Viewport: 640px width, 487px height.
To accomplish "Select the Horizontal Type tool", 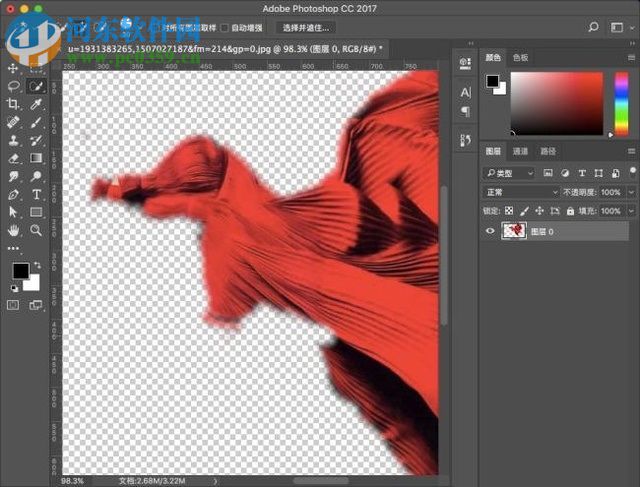I will (x=36, y=194).
